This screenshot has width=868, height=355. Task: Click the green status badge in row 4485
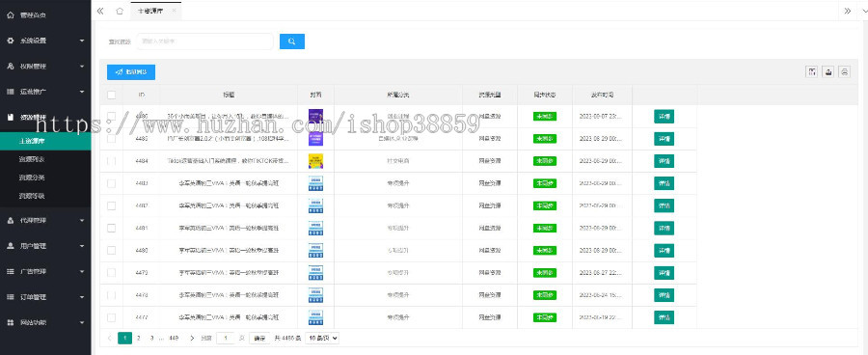click(x=545, y=139)
